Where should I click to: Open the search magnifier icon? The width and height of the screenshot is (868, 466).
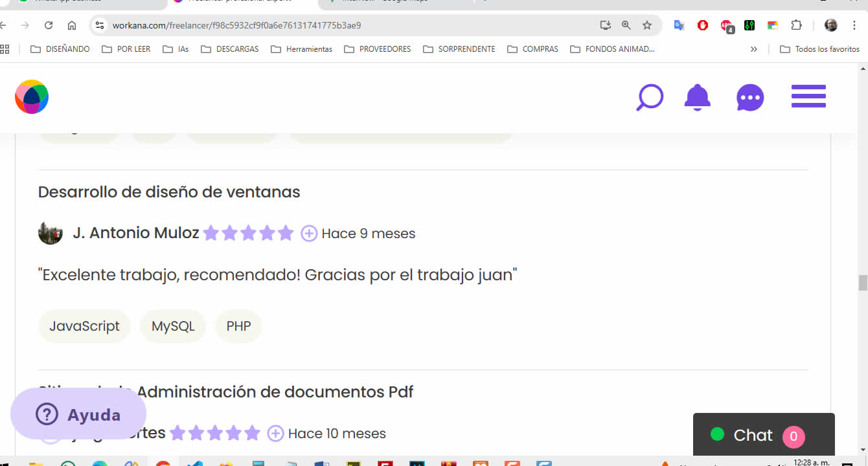click(x=649, y=97)
